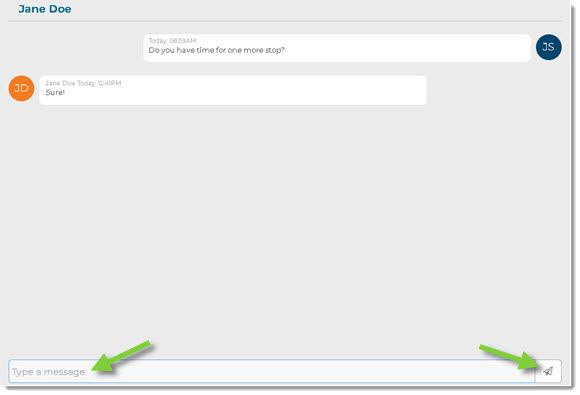Click the 'Today: 12:41PM' timestamp in the reply
Viewport: 580px width, 395px height.
[99, 83]
